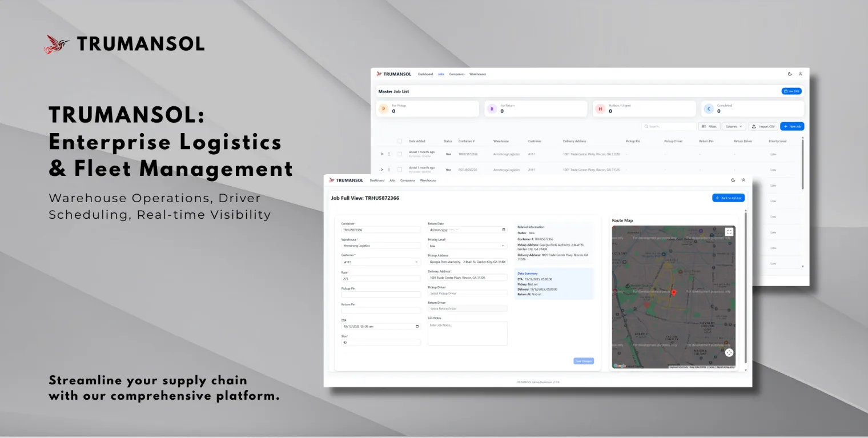
Task: Open Warehouses tab in Job Full View window
Action: (x=428, y=180)
